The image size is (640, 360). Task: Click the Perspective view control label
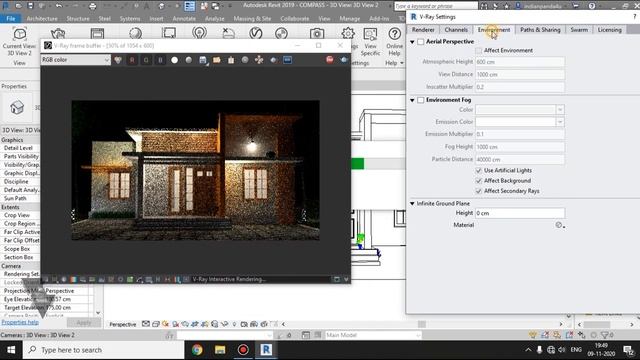(x=122, y=324)
